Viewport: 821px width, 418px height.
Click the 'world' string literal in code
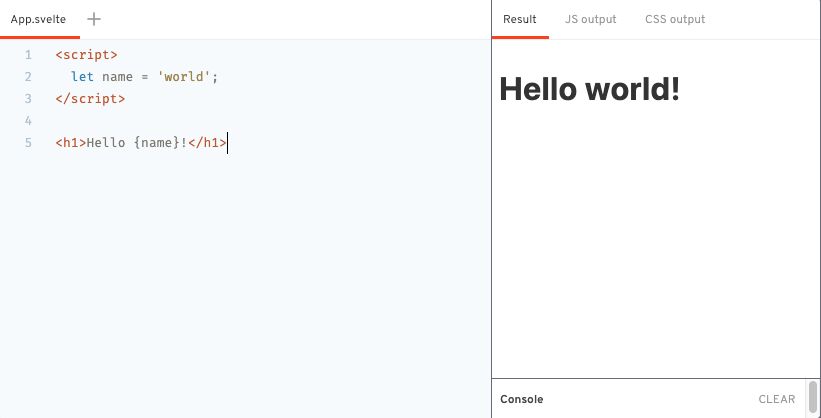[184, 77]
